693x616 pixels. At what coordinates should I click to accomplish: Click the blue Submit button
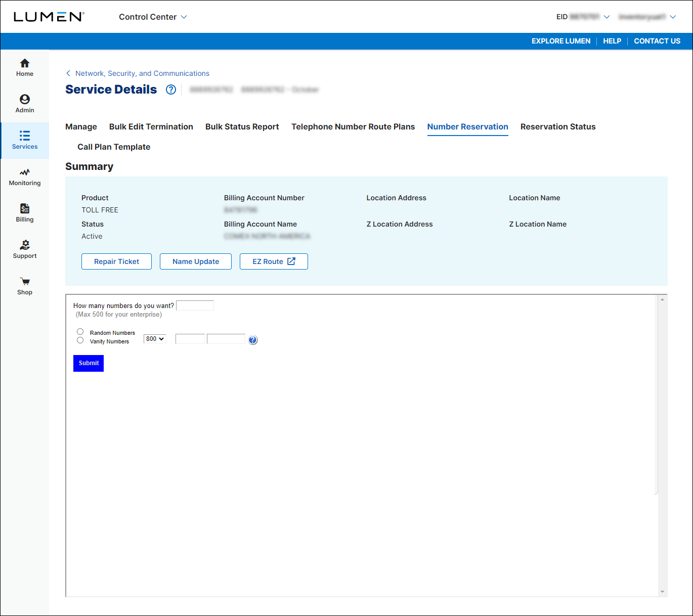89,363
